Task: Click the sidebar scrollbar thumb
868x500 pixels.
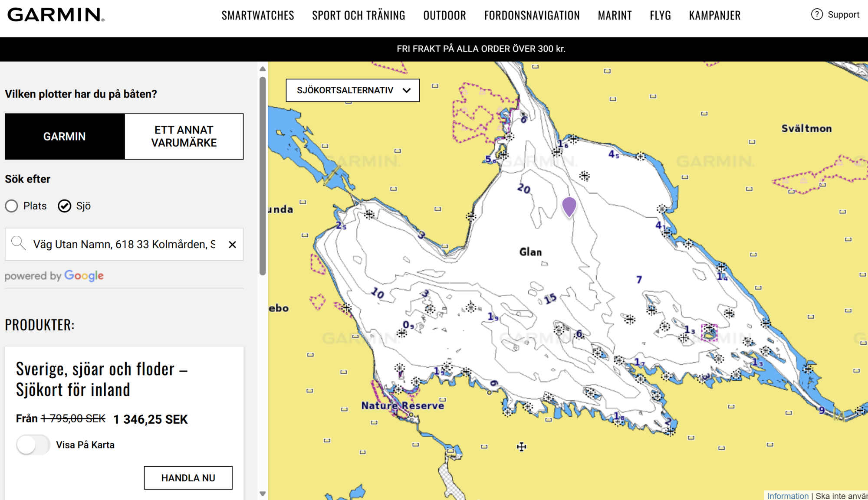Action: (x=263, y=176)
